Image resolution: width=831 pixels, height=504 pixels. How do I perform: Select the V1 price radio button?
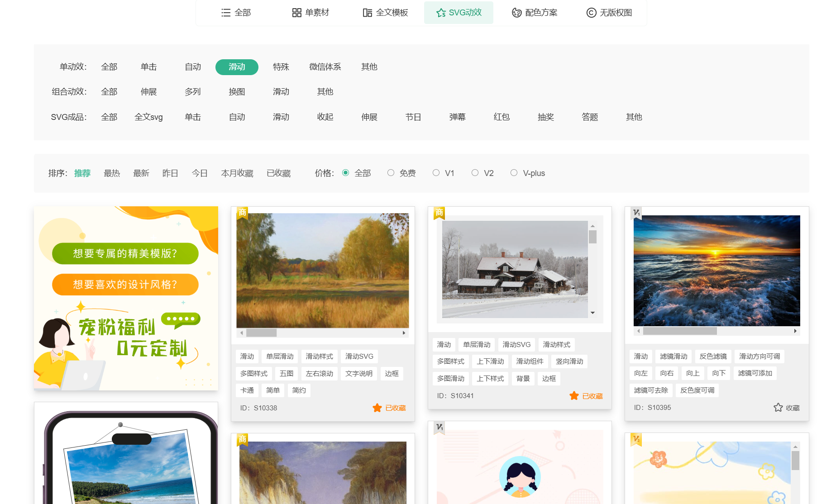[436, 173]
